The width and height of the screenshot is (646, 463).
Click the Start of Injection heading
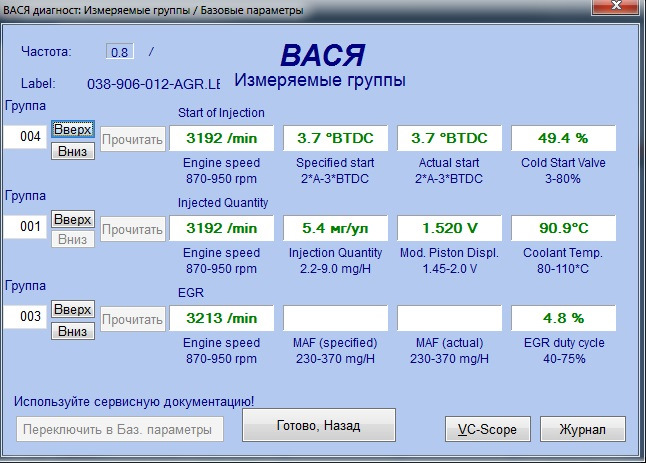point(221,113)
